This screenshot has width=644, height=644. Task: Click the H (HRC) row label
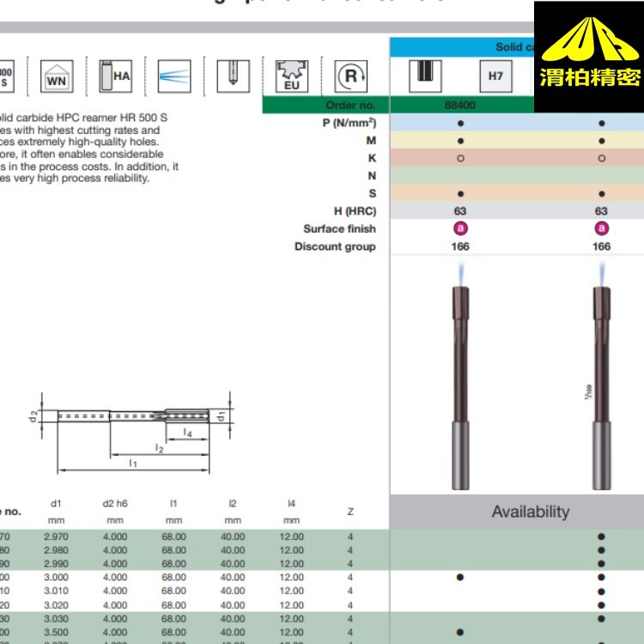pos(349,211)
